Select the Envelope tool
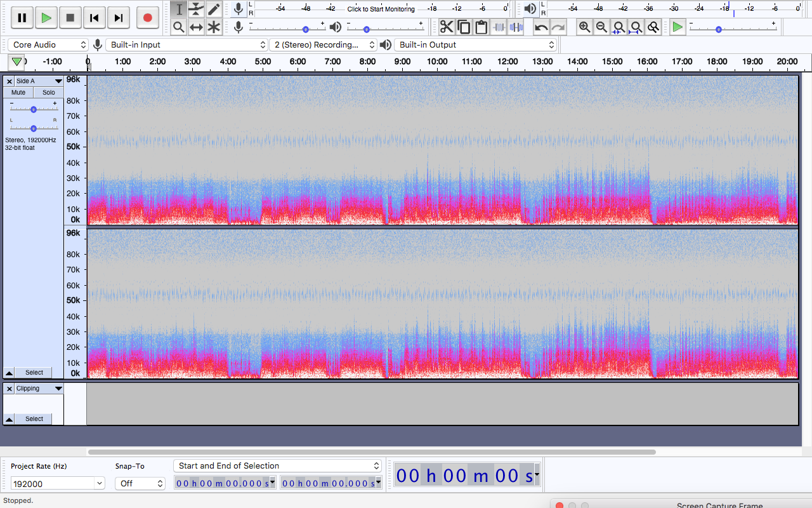This screenshot has height=508, width=812. [x=197, y=9]
